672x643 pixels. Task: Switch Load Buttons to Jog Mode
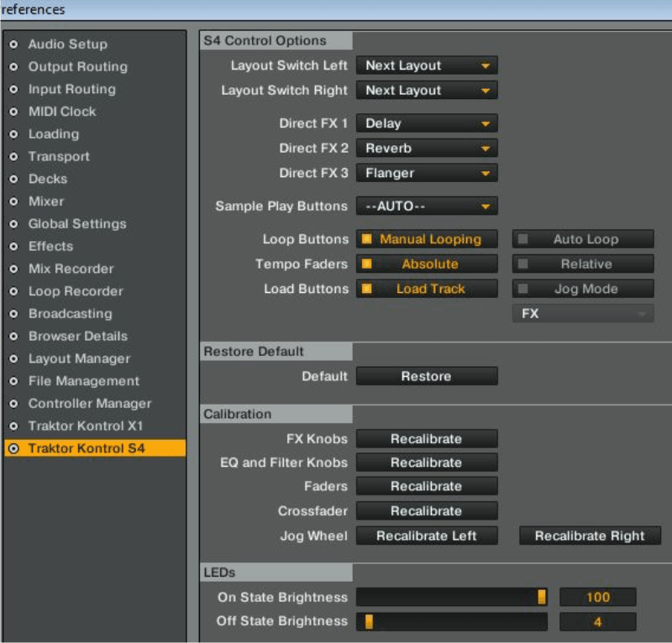pyautogui.click(x=583, y=289)
